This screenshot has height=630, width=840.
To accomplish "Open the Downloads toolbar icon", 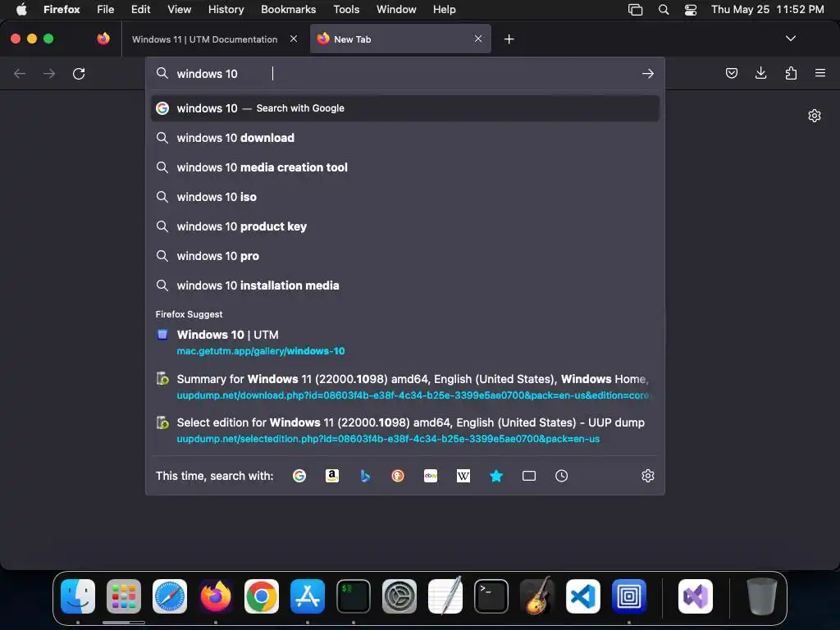I will coord(760,73).
